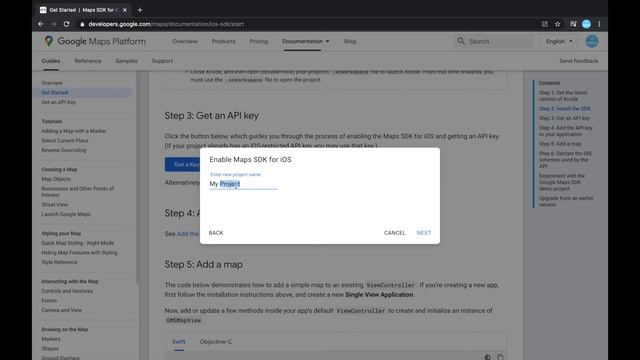The width and height of the screenshot is (640, 360).
Task: Open Get an API Key in sidebar
Action: tap(58, 102)
